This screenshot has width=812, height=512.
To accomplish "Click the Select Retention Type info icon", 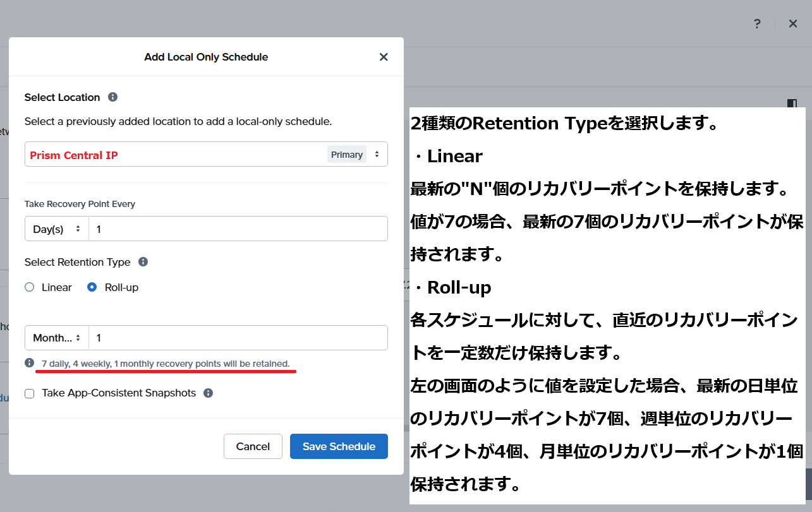I will click(143, 262).
